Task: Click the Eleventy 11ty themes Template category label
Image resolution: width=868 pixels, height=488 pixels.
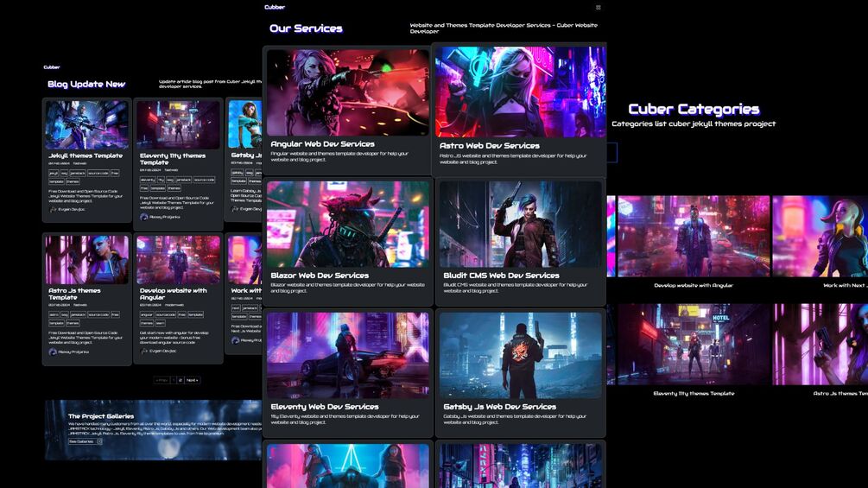Action: click(x=694, y=393)
